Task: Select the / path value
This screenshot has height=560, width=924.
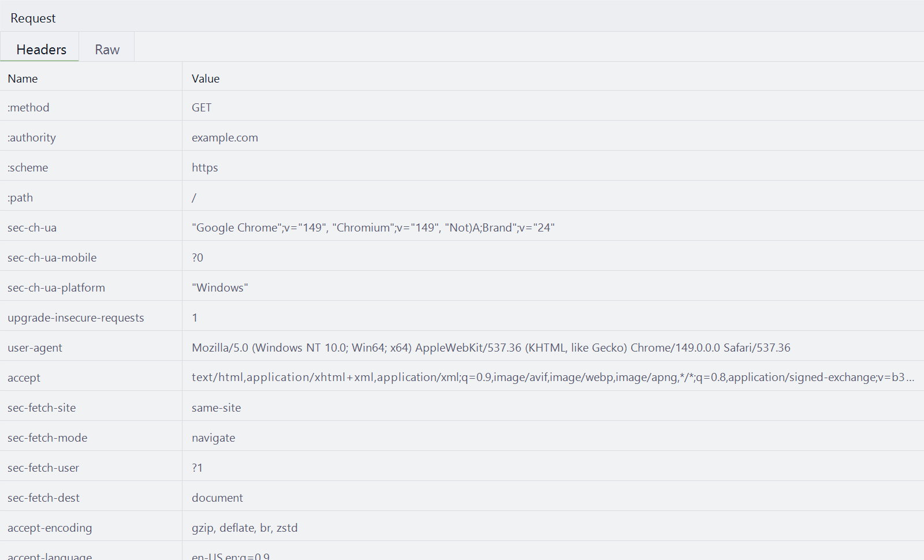Action: coord(194,197)
